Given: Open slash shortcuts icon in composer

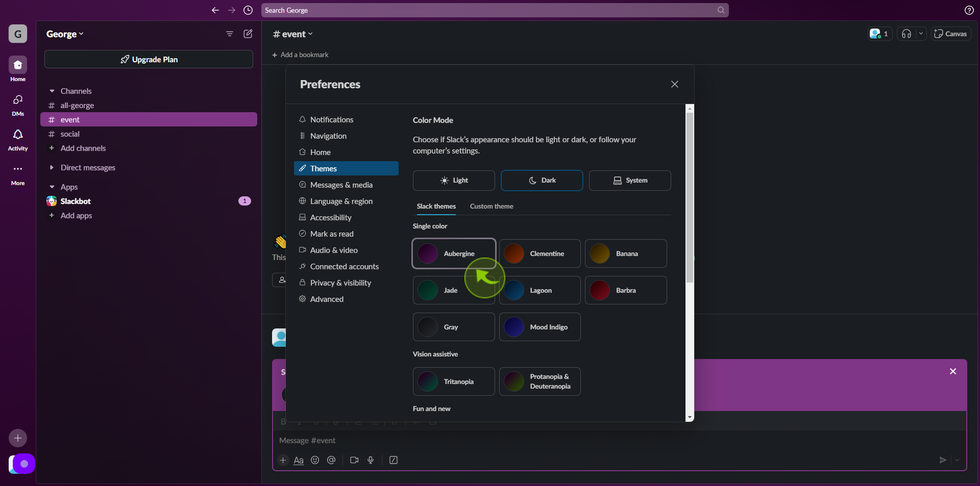Looking at the screenshot, I should pyautogui.click(x=394, y=460).
